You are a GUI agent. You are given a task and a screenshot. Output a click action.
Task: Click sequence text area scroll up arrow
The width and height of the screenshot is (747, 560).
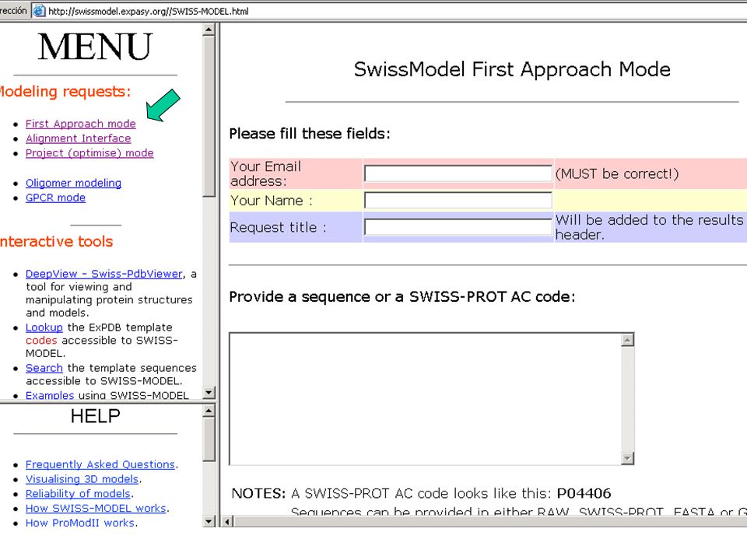(627, 340)
